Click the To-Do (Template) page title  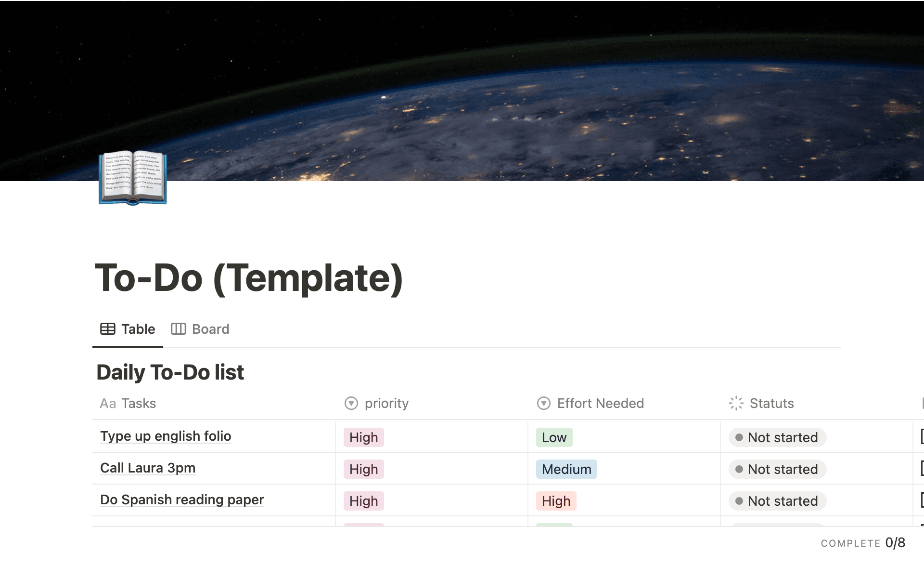[x=249, y=278]
